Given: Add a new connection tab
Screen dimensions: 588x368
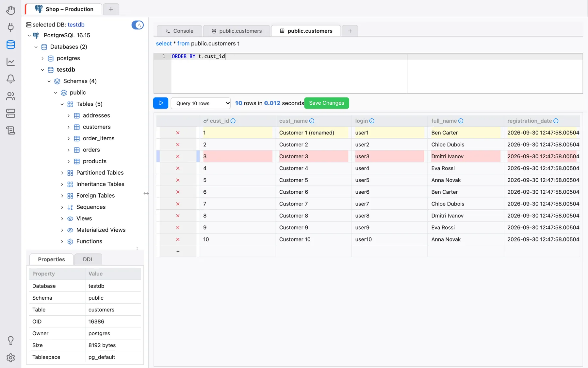Looking at the screenshot, I should coord(111,9).
